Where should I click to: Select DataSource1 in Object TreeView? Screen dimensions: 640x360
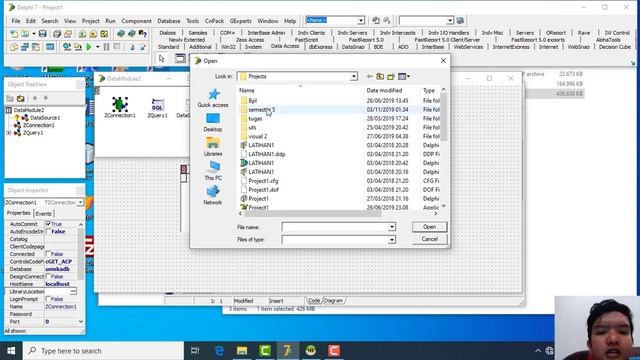(x=45, y=118)
